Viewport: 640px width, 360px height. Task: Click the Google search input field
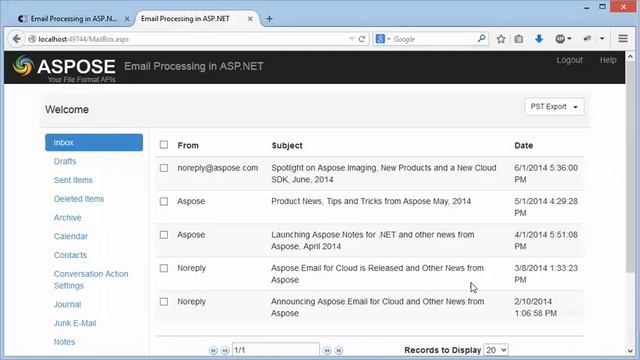click(433, 39)
